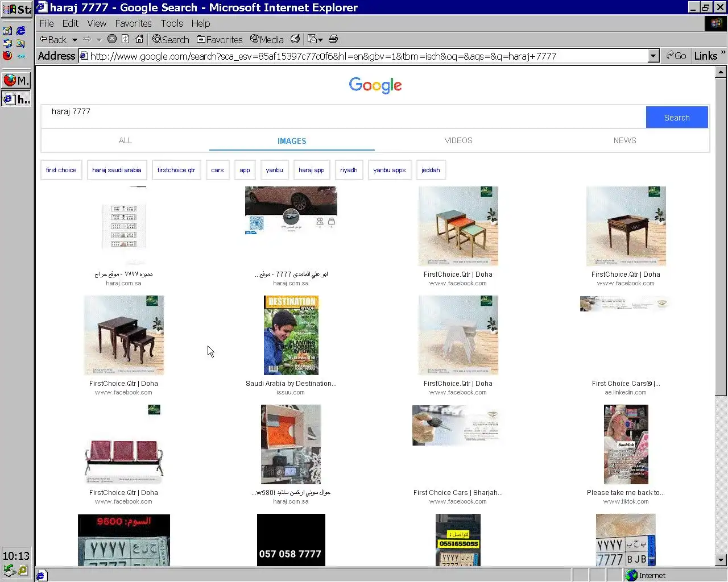Click the page icon beside the address URL
Viewport: 728px width, 582px height.
(84, 56)
